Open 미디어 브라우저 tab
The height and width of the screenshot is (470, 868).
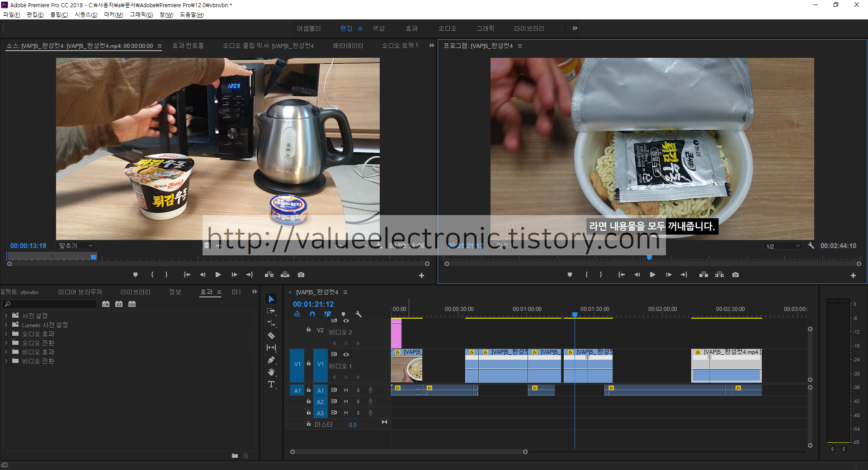pos(80,292)
